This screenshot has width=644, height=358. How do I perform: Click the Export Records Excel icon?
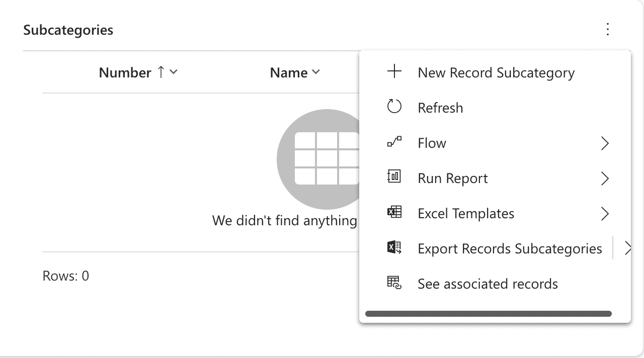click(394, 248)
